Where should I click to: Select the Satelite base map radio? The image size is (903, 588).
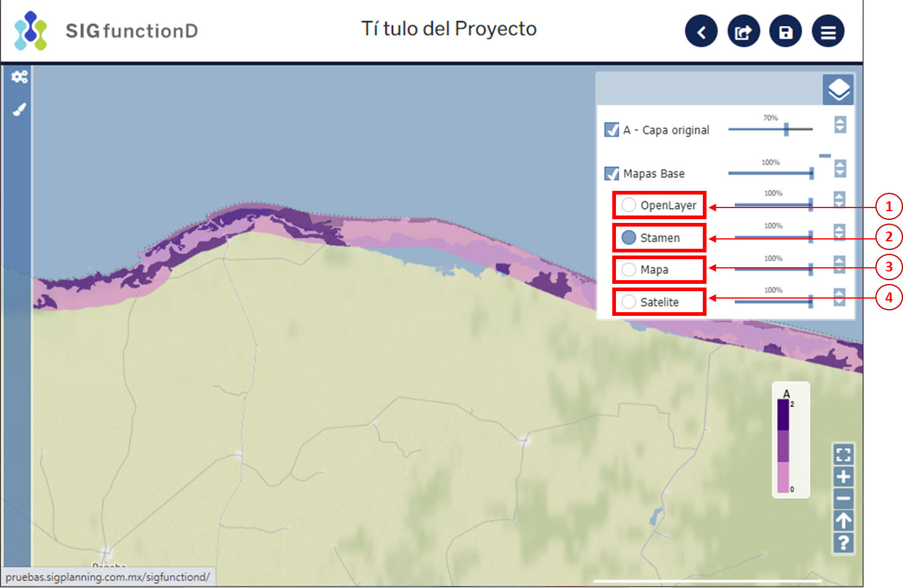(628, 302)
